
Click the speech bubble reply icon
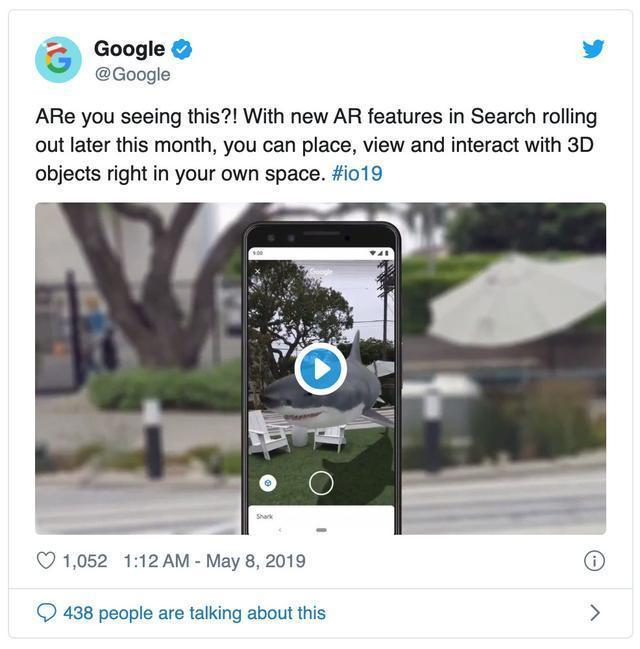[46, 613]
